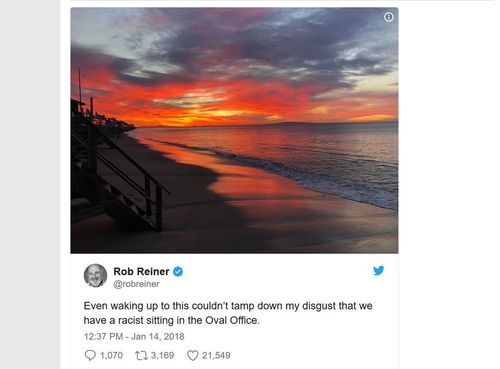Viewport: 500px width, 369px height.
Task: Click the blue verified badge next to Rob Reiner
Action: click(x=178, y=272)
